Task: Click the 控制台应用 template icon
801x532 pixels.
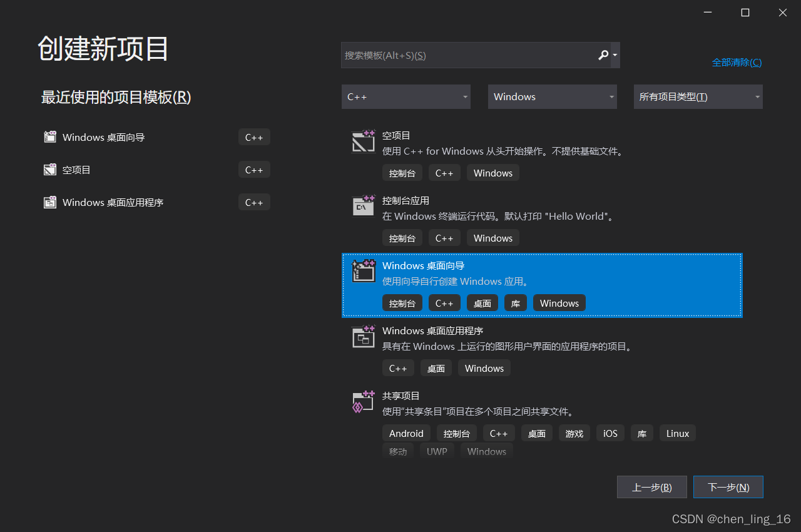Action: pyautogui.click(x=363, y=206)
